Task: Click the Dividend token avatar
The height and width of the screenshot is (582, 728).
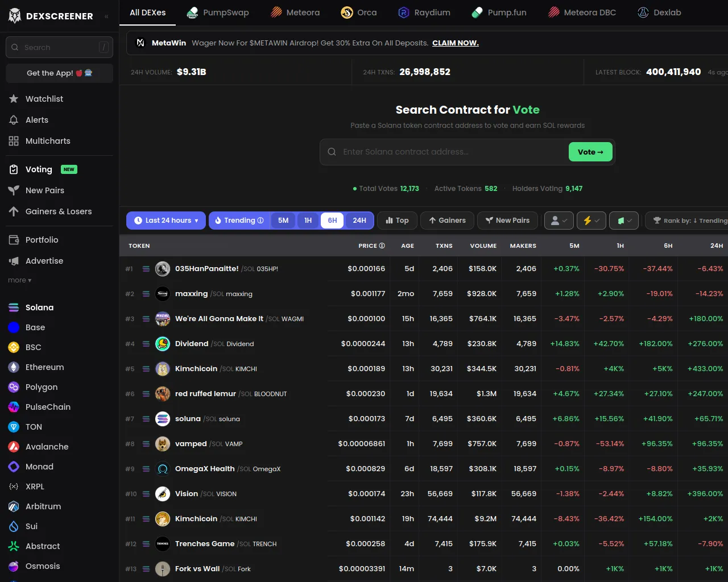Action: [x=163, y=344]
